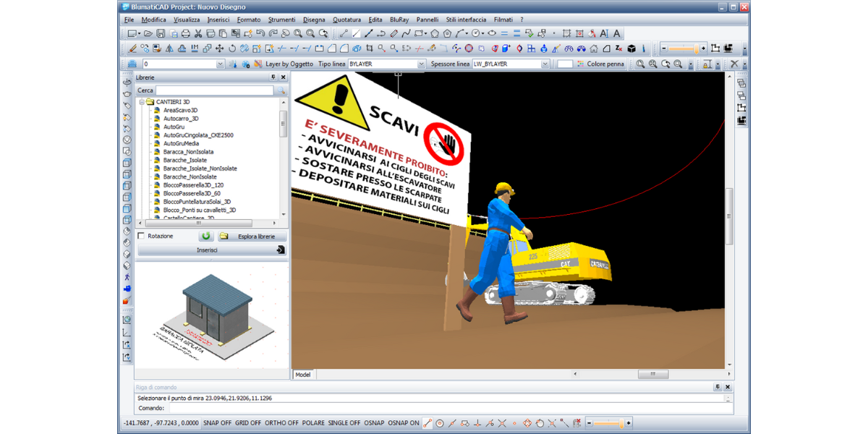Image resolution: width=868 pixels, height=434 pixels.
Task: Click the Colore penna color swatch
Action: pos(565,64)
